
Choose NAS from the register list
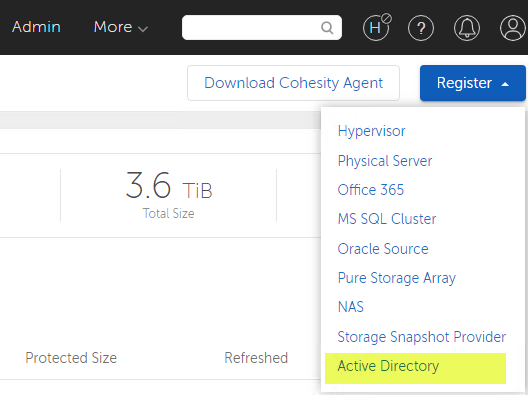[351, 307]
